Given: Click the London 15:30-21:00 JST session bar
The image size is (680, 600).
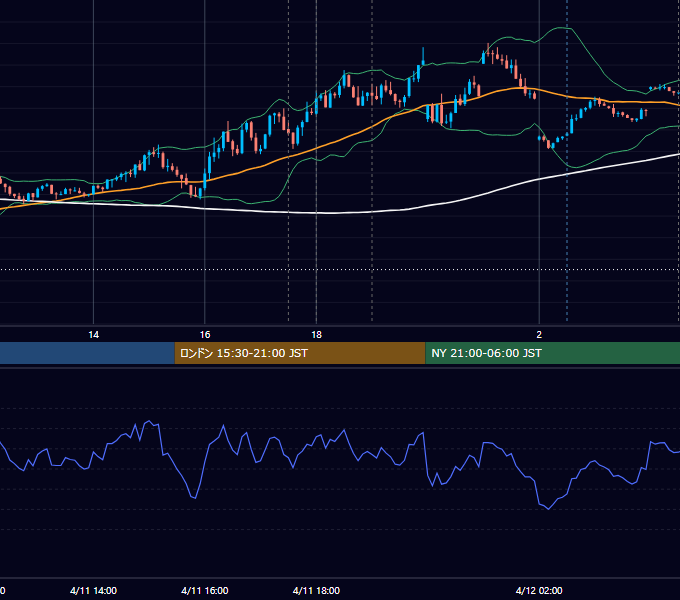Looking at the screenshot, I should 300,353.
